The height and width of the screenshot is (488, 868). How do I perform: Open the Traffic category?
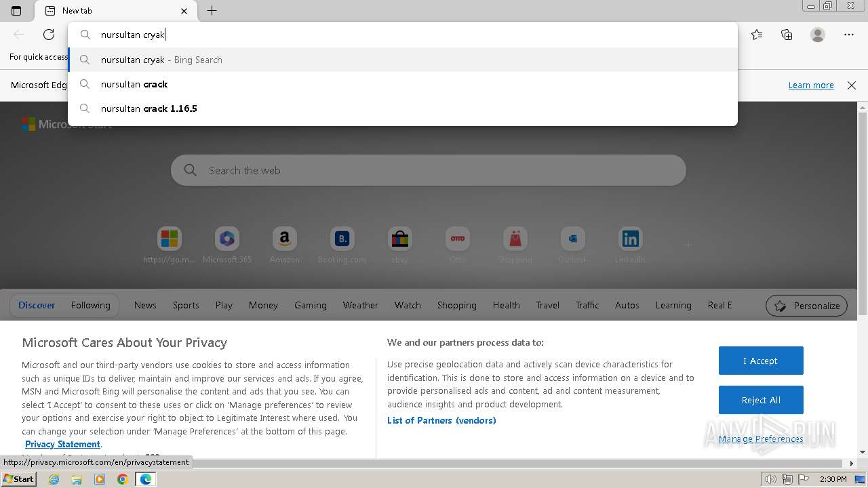point(587,305)
